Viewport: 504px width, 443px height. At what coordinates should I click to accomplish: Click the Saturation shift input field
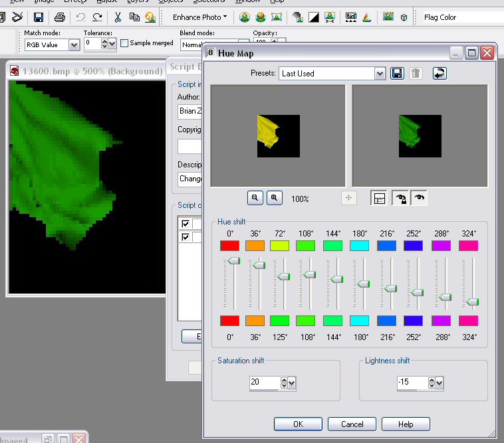(264, 383)
